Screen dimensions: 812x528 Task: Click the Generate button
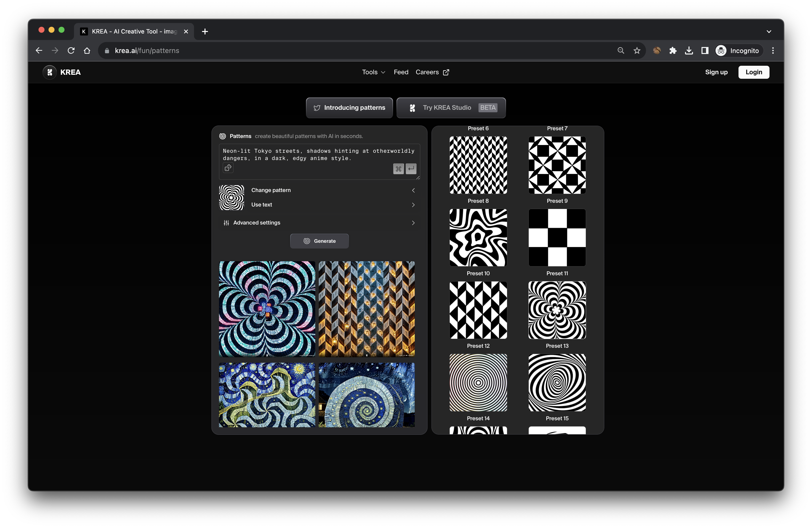319,241
